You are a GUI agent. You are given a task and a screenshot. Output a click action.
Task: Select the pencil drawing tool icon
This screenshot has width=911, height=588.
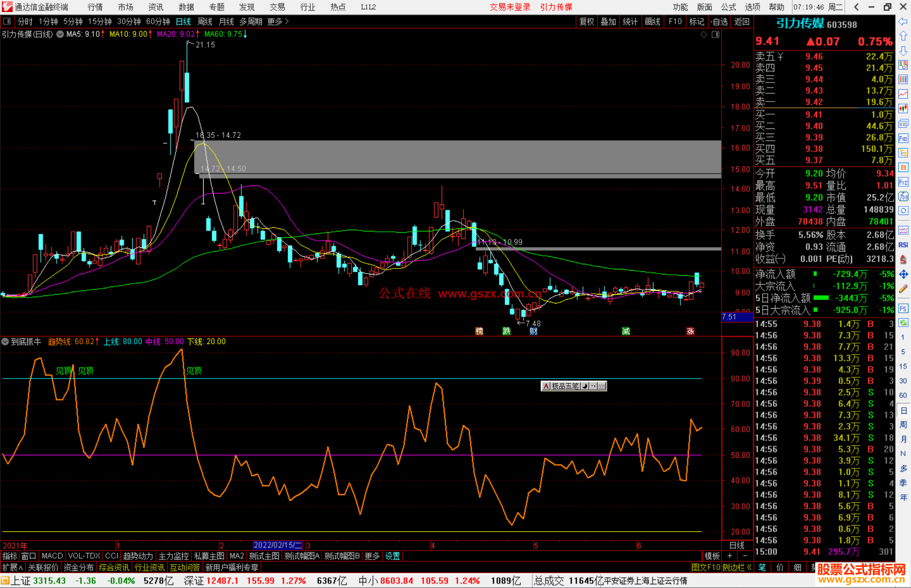[903, 289]
